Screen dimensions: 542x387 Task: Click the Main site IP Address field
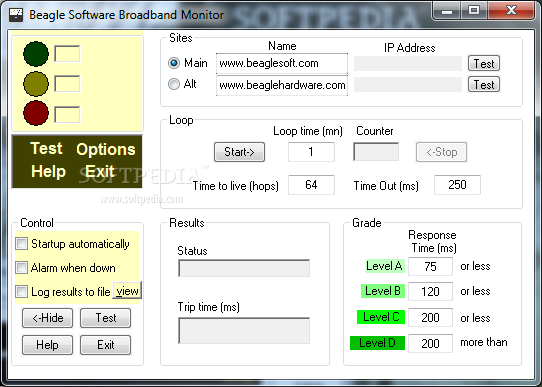point(408,64)
